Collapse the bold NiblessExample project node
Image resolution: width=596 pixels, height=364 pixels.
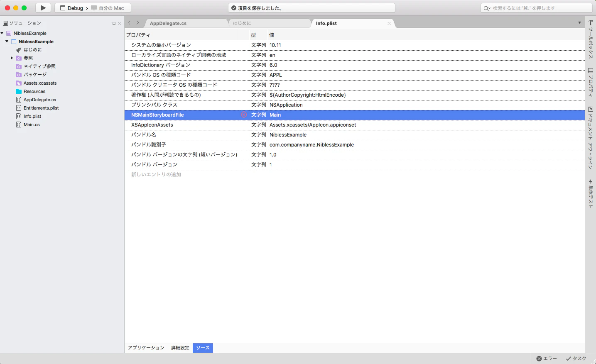[7, 42]
